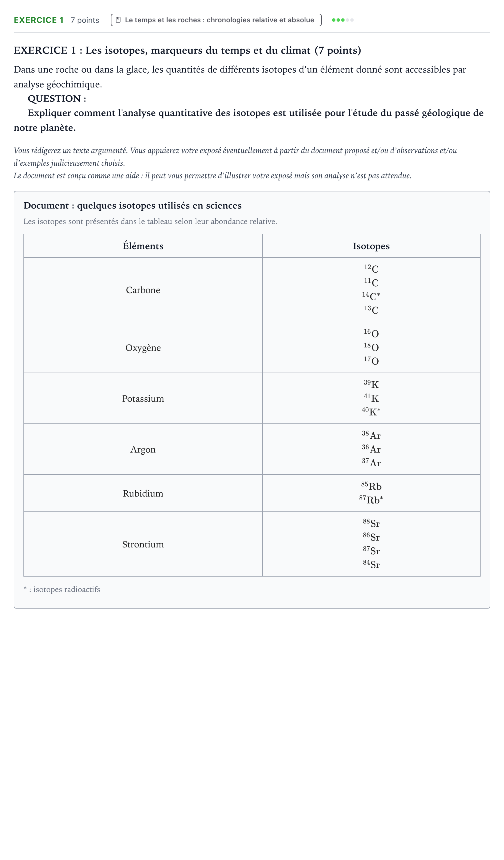The height and width of the screenshot is (860, 504).
Task: Click the Isotopes column header
Action: pyautogui.click(x=371, y=246)
